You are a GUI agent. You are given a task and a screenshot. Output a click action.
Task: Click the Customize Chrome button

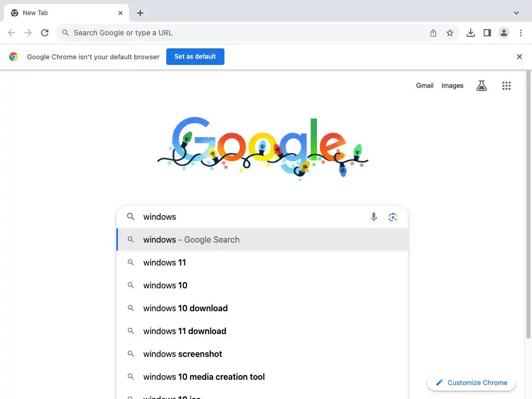471,383
